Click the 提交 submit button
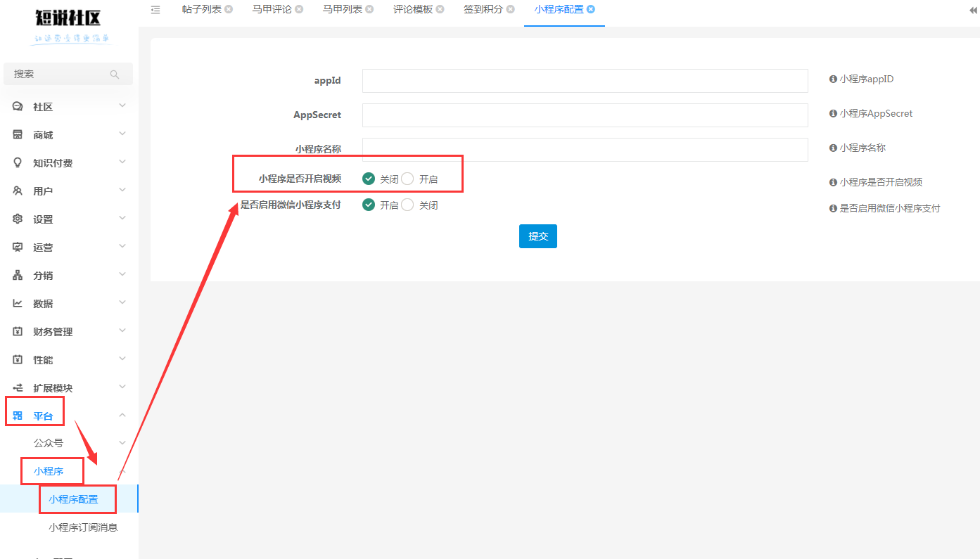The width and height of the screenshot is (980, 559). click(538, 236)
